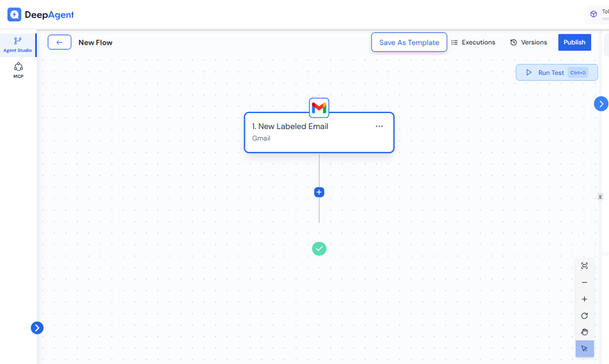Click the fit-view icon on the canvas toolbar
Screen dimensions: 609x364
(x=584, y=265)
